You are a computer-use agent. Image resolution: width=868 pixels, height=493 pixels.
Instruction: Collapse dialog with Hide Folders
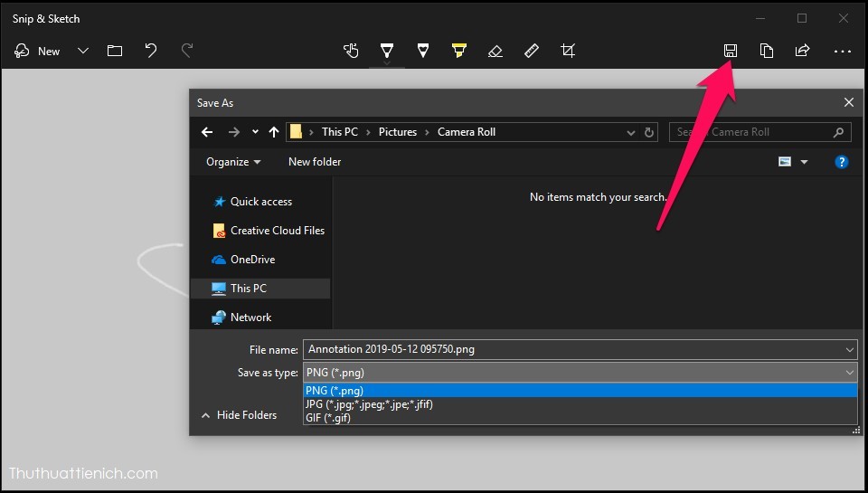[239, 415]
